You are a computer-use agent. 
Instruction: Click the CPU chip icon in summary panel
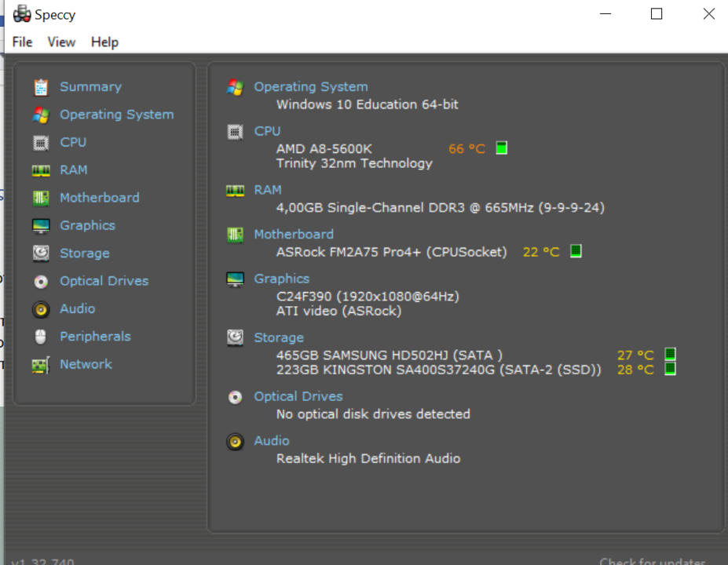235,132
